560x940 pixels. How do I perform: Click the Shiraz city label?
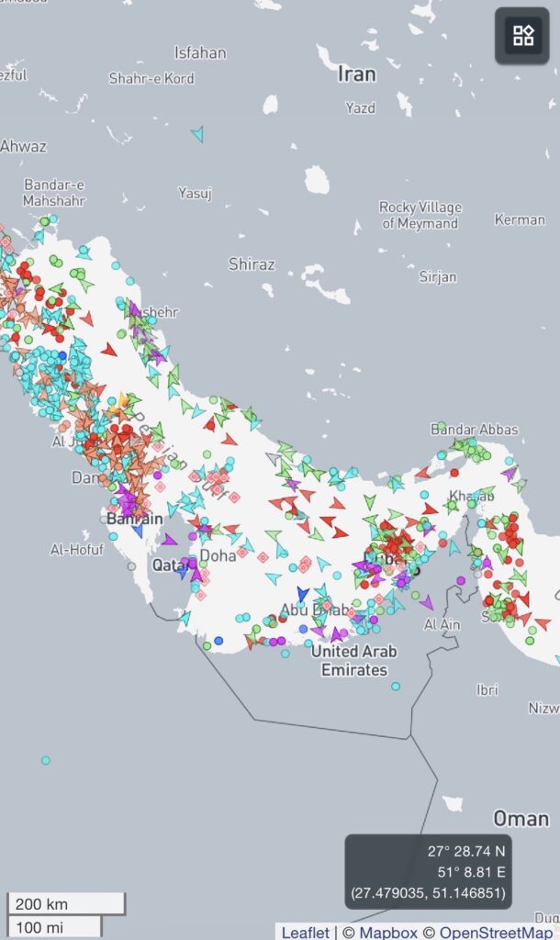pos(252,264)
